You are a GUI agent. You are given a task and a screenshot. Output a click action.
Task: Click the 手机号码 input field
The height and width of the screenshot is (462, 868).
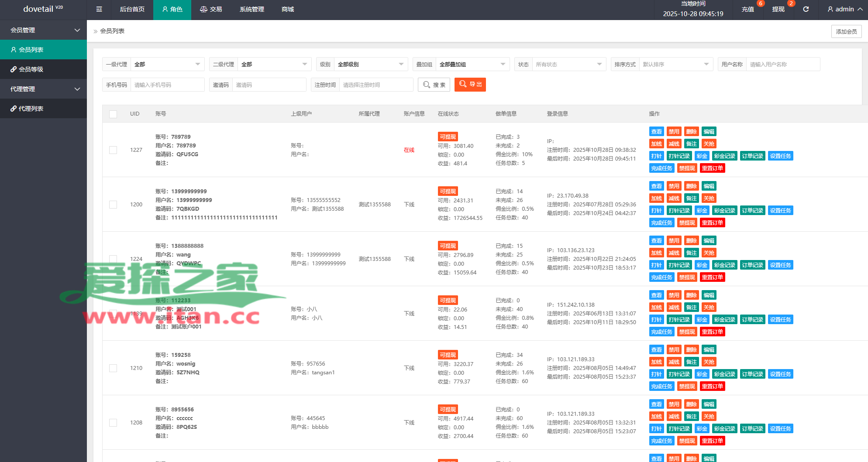pyautogui.click(x=167, y=85)
